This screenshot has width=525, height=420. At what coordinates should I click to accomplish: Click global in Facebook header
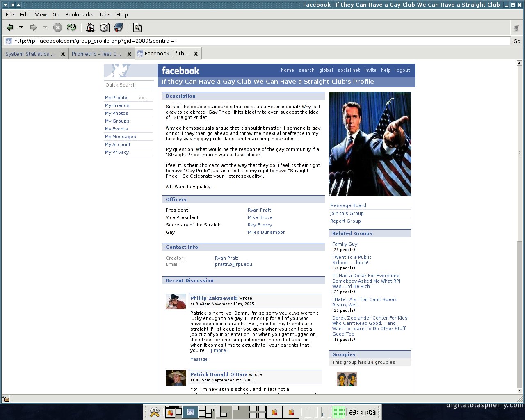[x=326, y=70]
